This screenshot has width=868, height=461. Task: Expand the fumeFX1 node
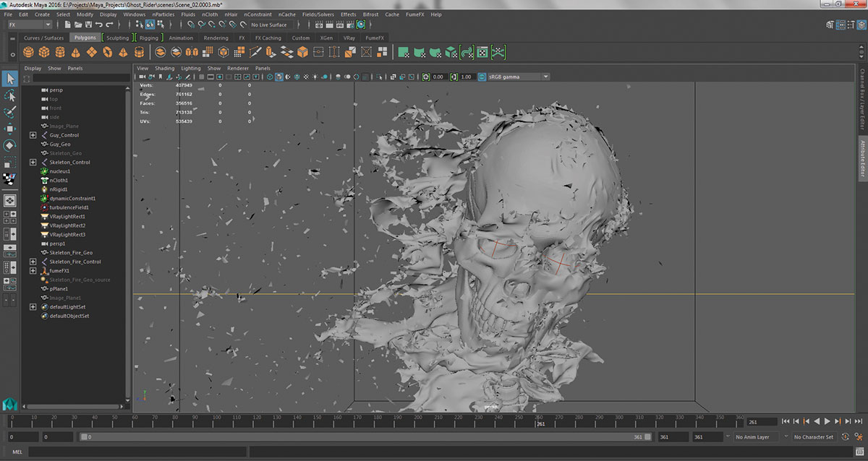(33, 271)
